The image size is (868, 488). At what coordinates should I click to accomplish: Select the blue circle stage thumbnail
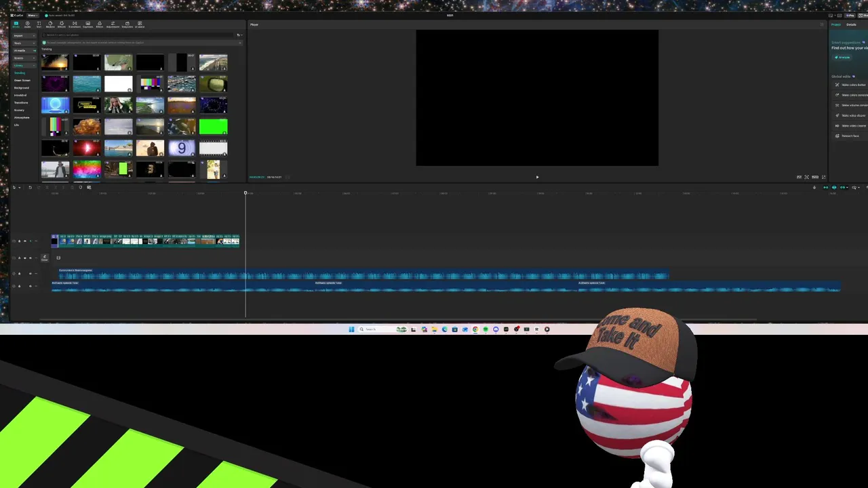pyautogui.click(x=55, y=105)
